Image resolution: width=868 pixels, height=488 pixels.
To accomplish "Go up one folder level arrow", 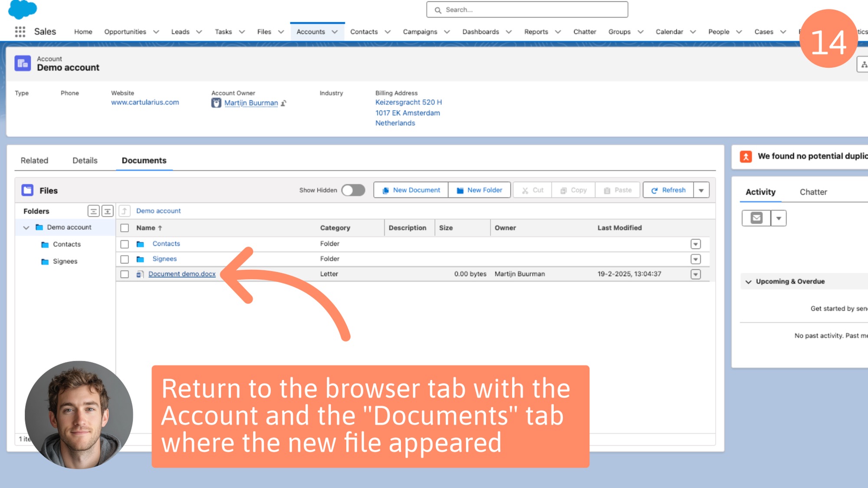I will [x=125, y=211].
